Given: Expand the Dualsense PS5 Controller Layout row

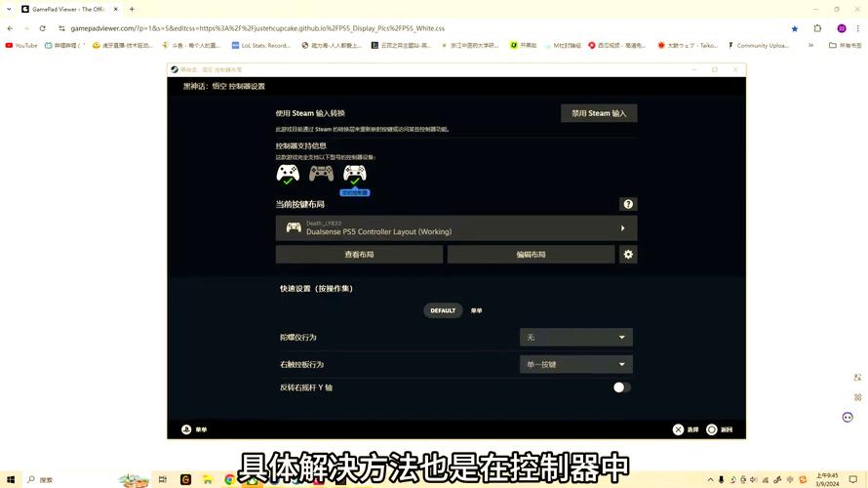Looking at the screenshot, I should (x=456, y=227).
